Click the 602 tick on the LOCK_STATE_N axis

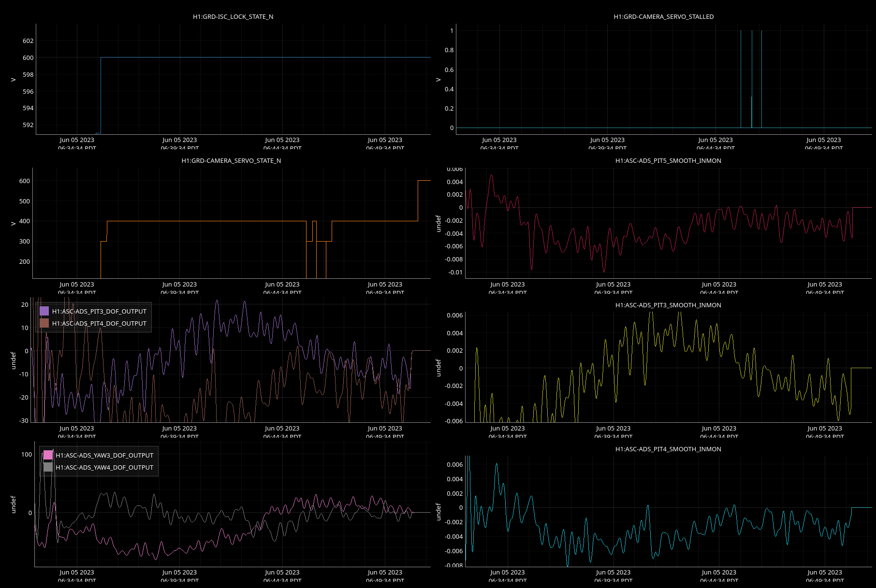28,41
